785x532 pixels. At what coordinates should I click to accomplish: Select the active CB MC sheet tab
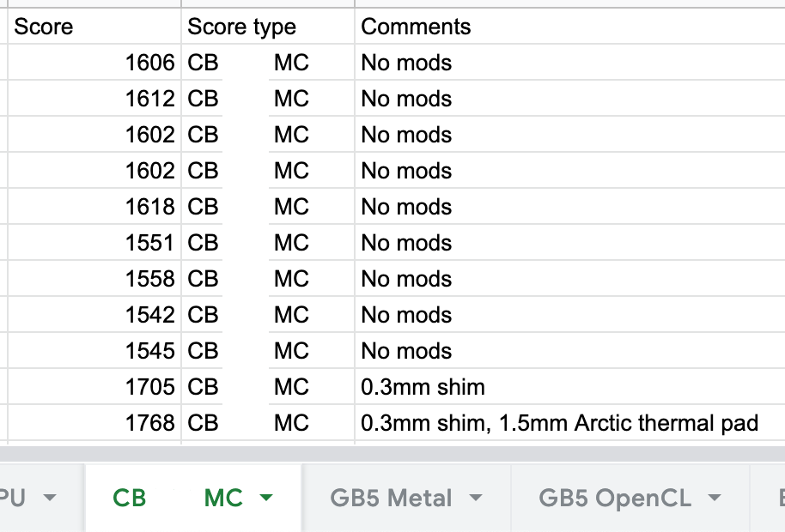(176, 498)
